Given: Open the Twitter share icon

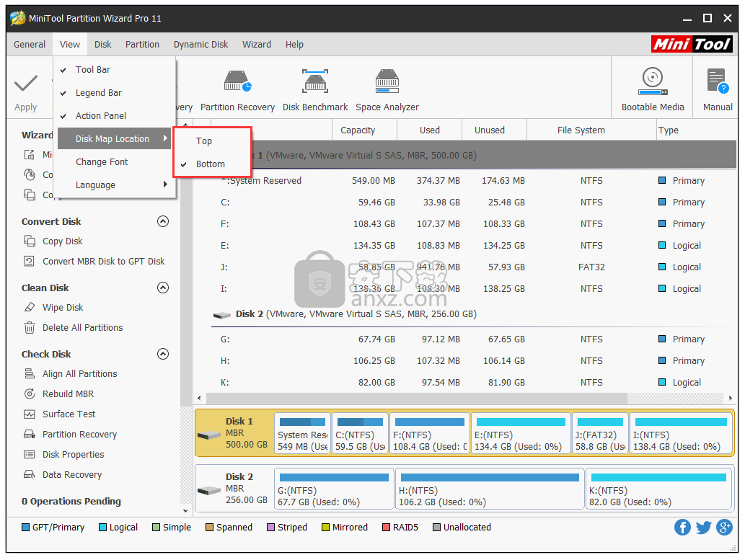Looking at the screenshot, I should tap(703, 528).
